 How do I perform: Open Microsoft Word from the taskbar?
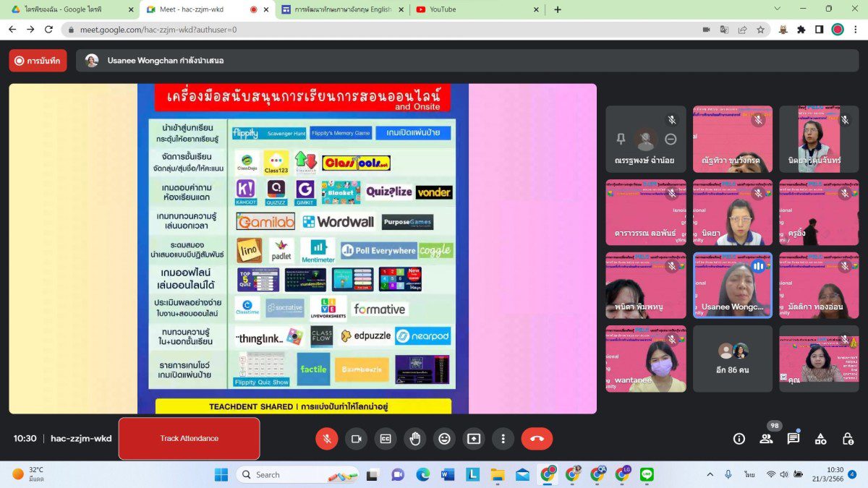click(x=448, y=474)
